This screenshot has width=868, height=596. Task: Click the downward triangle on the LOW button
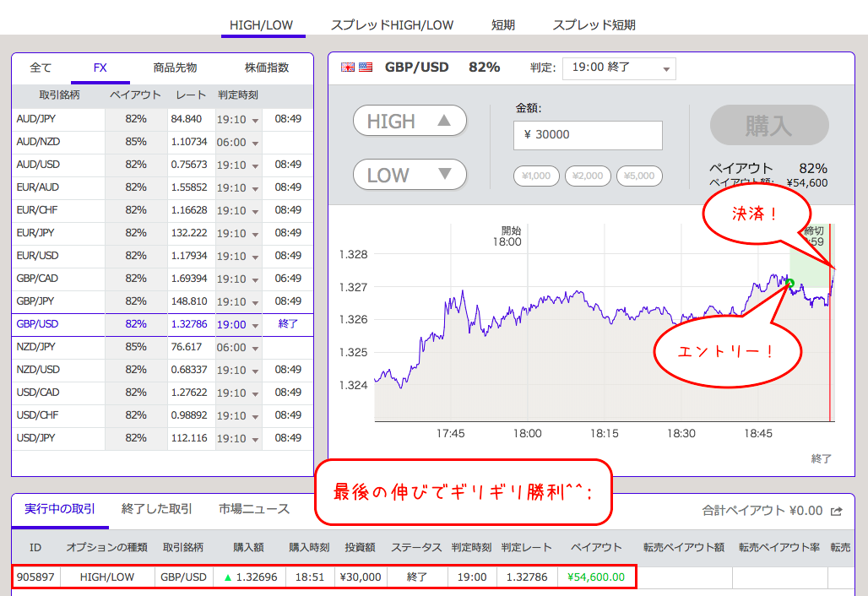click(x=445, y=174)
